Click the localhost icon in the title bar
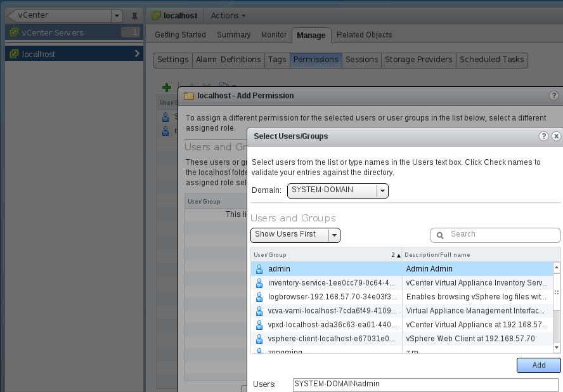This screenshot has height=392, width=563. click(156, 15)
